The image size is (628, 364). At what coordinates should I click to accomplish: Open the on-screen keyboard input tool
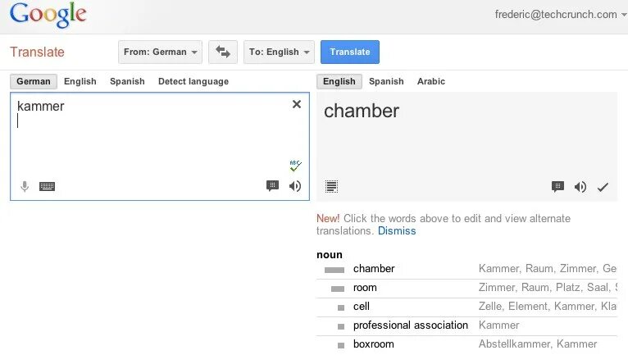(x=47, y=186)
